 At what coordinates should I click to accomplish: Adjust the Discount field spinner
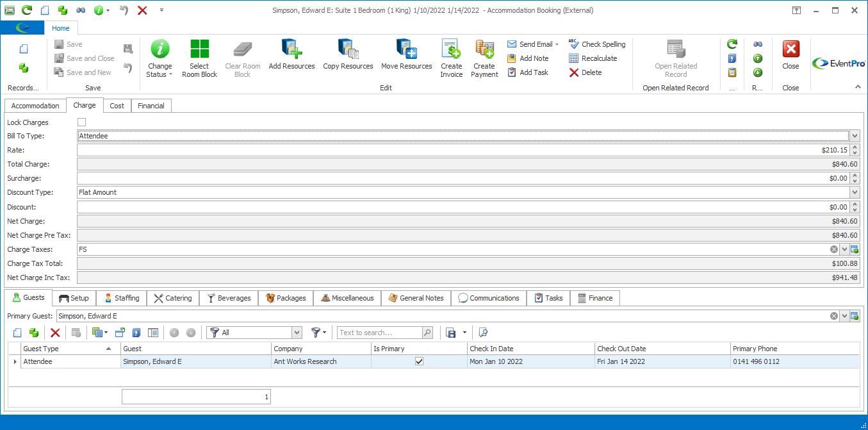pos(855,207)
